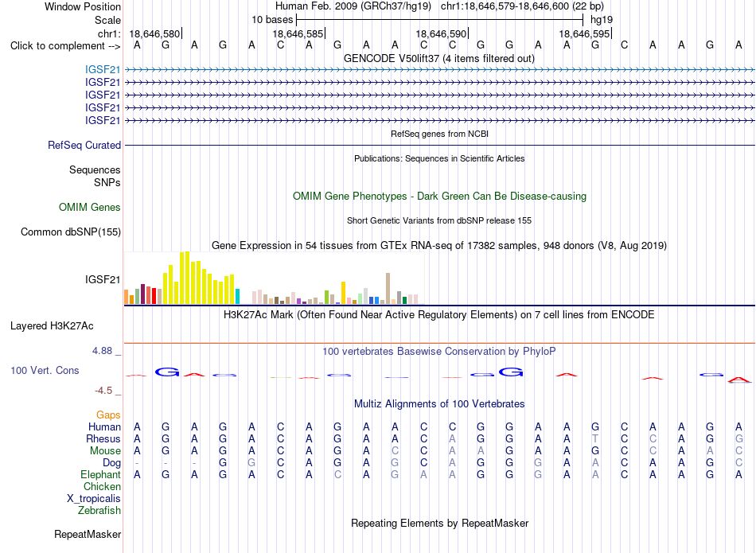Click the "Click to complement -->" label

tap(65, 46)
